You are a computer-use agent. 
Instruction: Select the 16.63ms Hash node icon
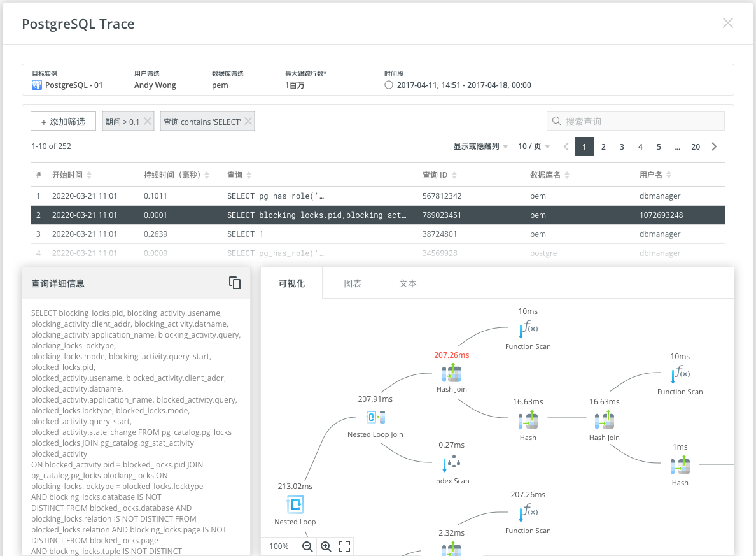[x=528, y=420]
